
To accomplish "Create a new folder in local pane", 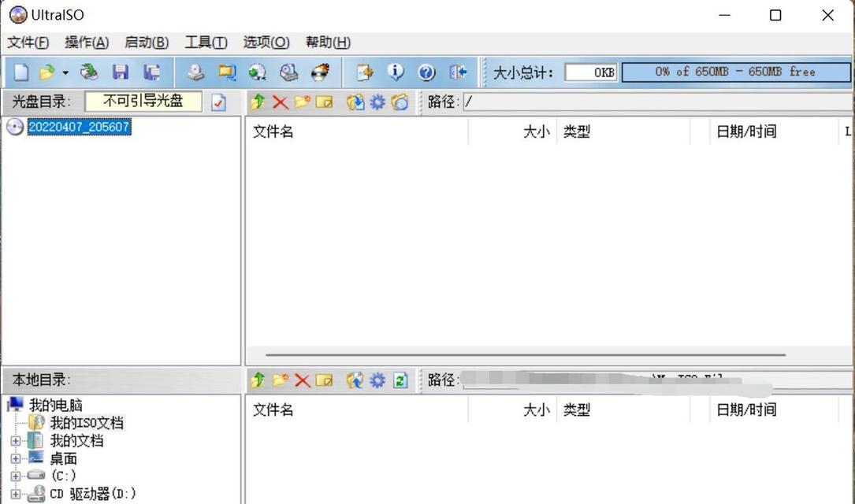I will point(281,380).
